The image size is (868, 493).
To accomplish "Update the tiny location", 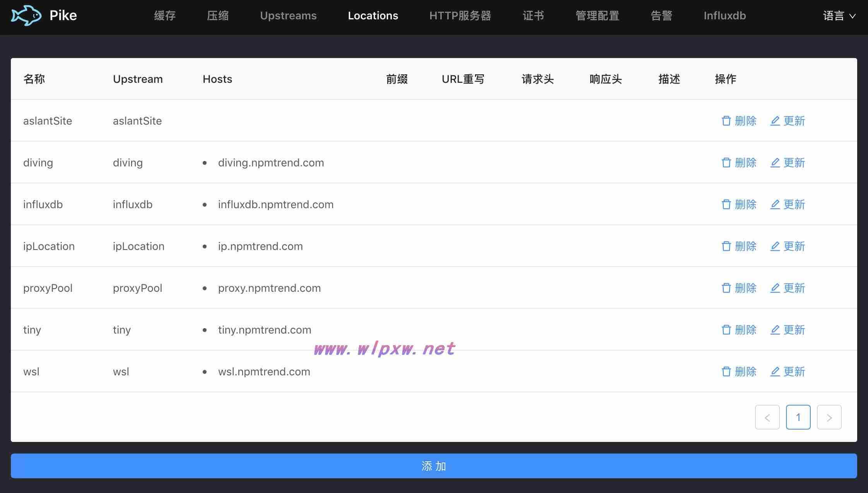I will tap(788, 330).
